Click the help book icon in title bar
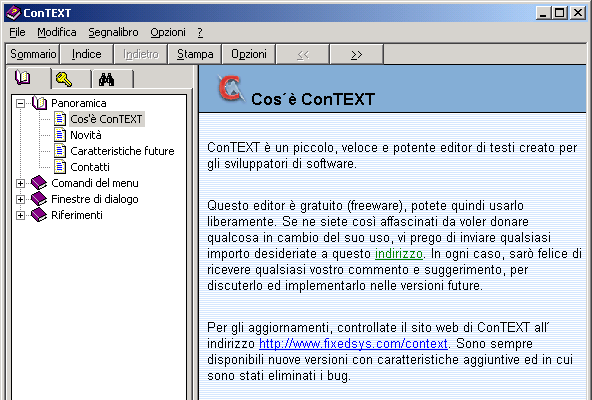The image size is (592, 400). (13, 13)
